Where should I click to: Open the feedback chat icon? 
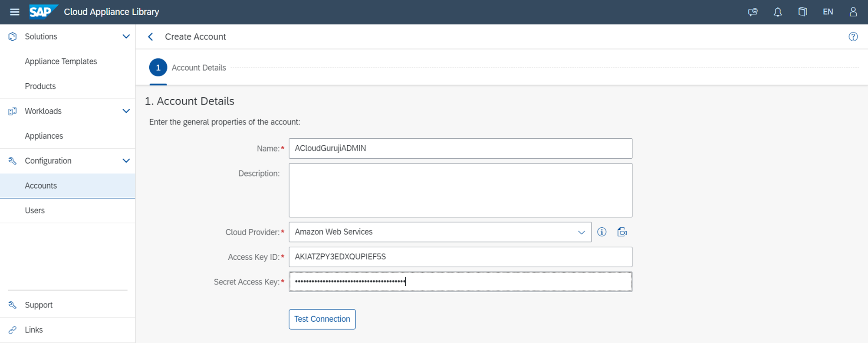753,12
